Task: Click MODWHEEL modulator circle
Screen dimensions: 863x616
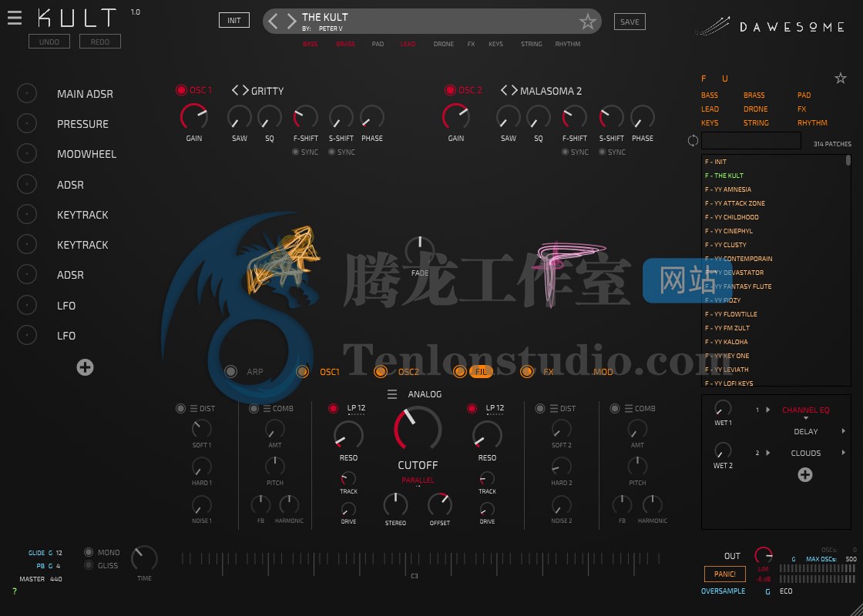Action: click(x=26, y=154)
